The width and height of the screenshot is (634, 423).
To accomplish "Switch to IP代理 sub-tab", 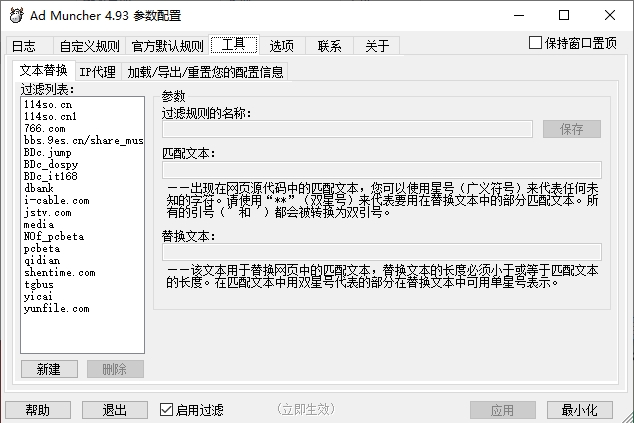I will [97, 72].
